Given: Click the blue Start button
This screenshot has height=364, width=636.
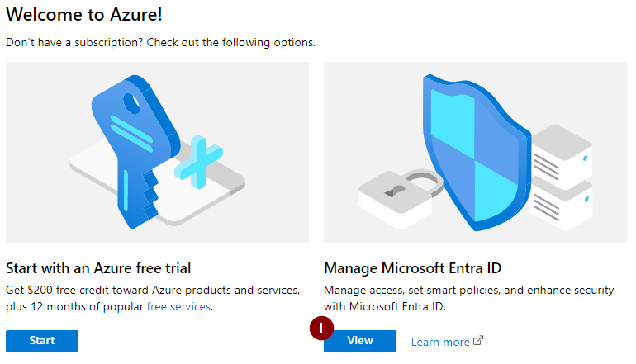Looking at the screenshot, I should pos(42,341).
